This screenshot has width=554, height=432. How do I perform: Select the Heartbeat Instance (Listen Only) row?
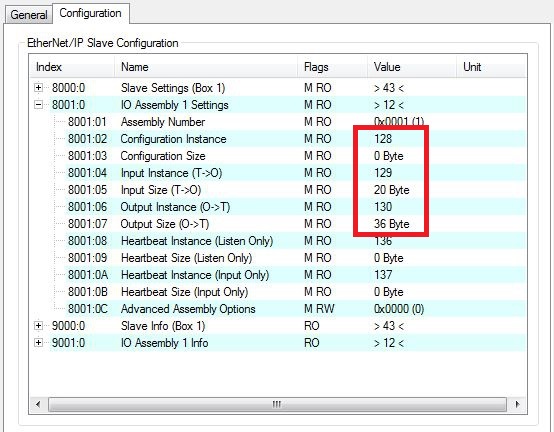click(278, 241)
